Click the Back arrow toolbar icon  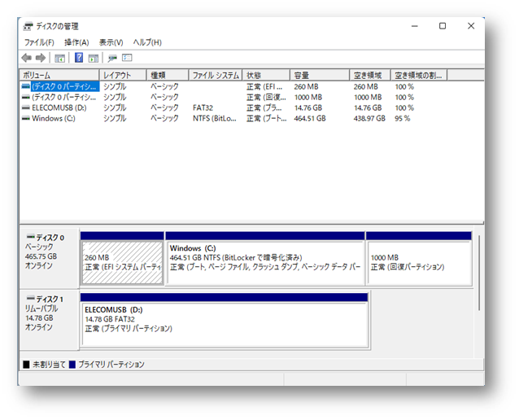coord(27,58)
